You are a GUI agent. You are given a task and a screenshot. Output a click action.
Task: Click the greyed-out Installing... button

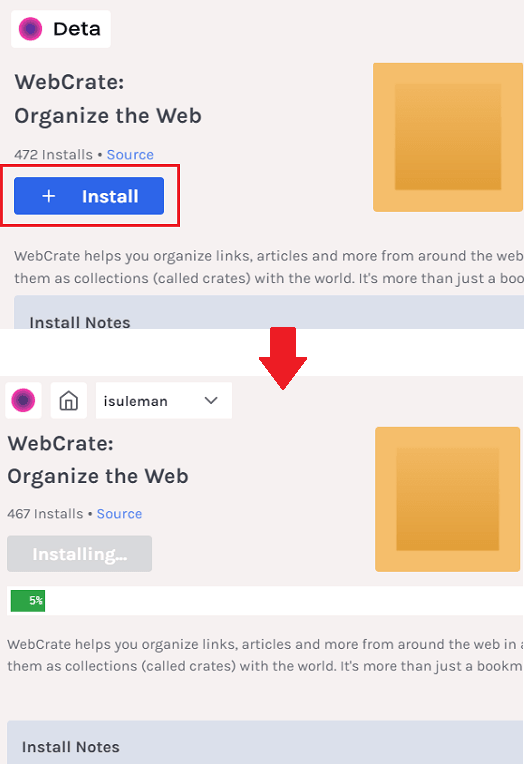point(79,554)
